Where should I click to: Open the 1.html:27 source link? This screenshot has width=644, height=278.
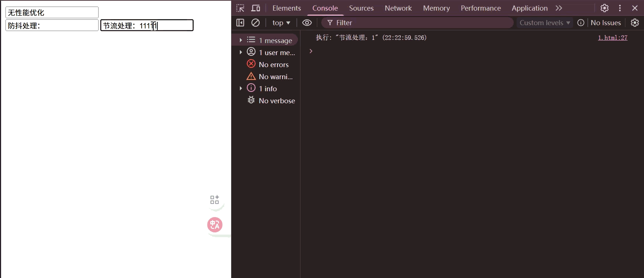tap(613, 38)
